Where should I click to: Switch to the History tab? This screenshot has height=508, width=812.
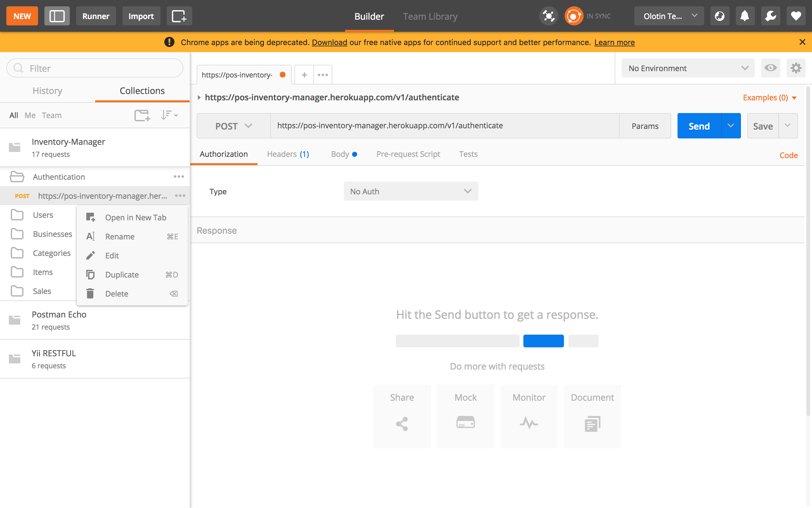47,91
